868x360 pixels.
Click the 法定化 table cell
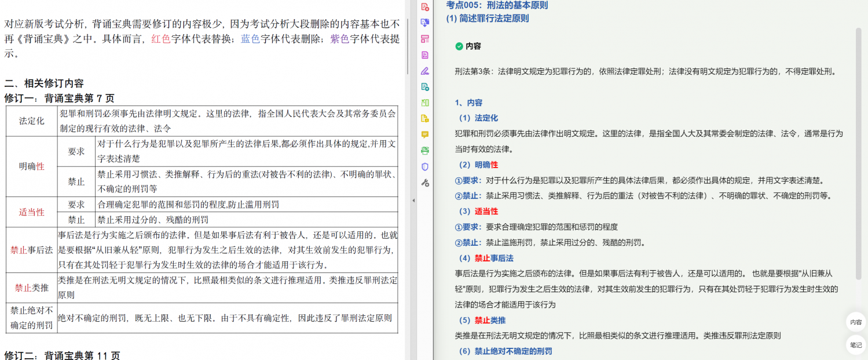click(31, 121)
